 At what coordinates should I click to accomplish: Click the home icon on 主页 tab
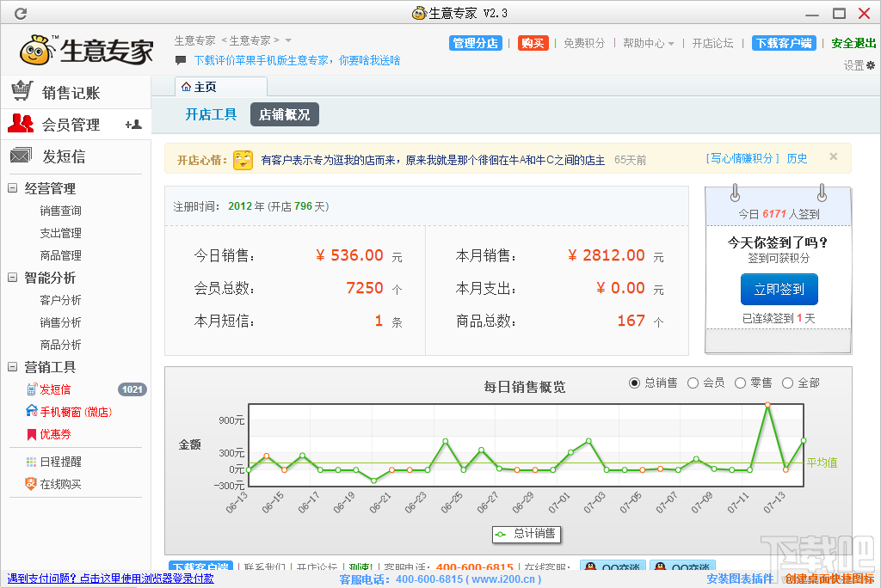[x=186, y=87]
